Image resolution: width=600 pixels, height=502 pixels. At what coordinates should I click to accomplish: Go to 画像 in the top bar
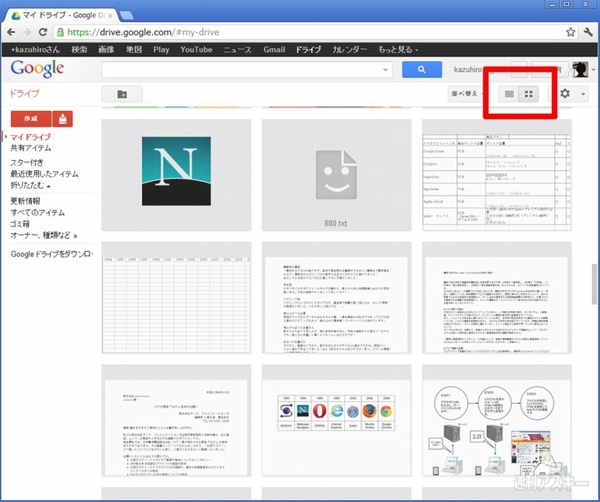pyautogui.click(x=106, y=50)
